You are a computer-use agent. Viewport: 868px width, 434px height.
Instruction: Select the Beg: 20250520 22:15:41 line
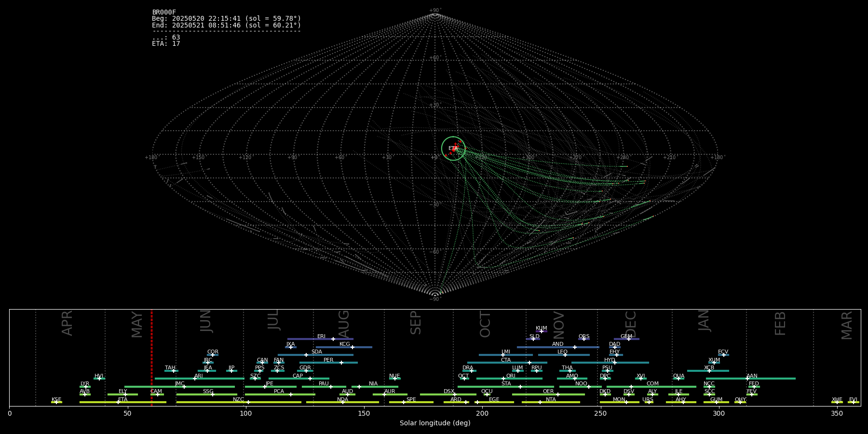[226, 19]
